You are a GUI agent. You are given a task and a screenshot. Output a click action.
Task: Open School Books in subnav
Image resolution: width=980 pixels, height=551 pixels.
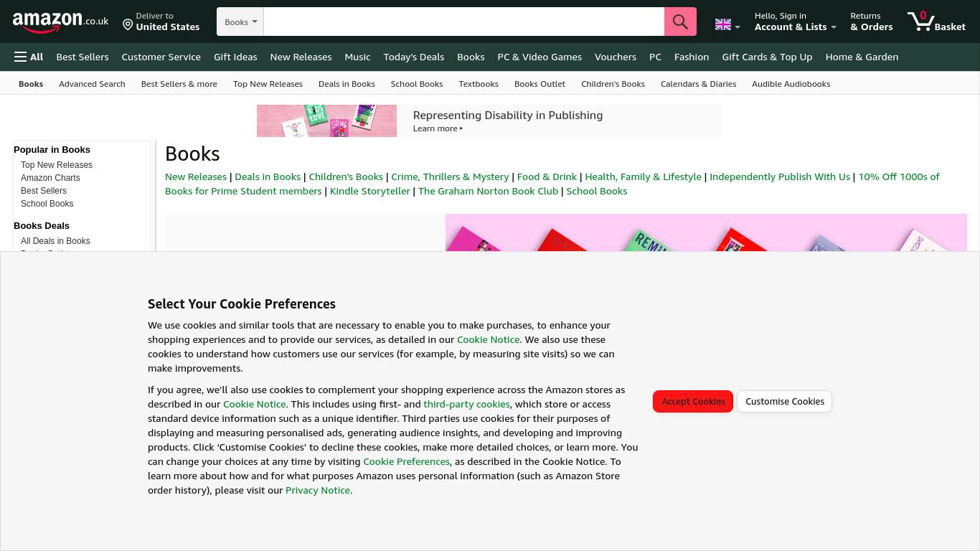417,84
